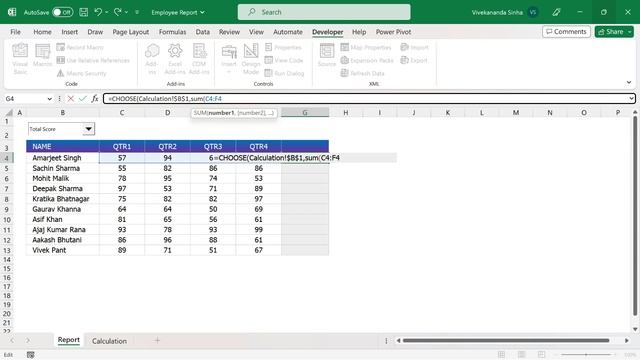
Task: Click the Sachin Sharma name cell
Action: [62, 168]
